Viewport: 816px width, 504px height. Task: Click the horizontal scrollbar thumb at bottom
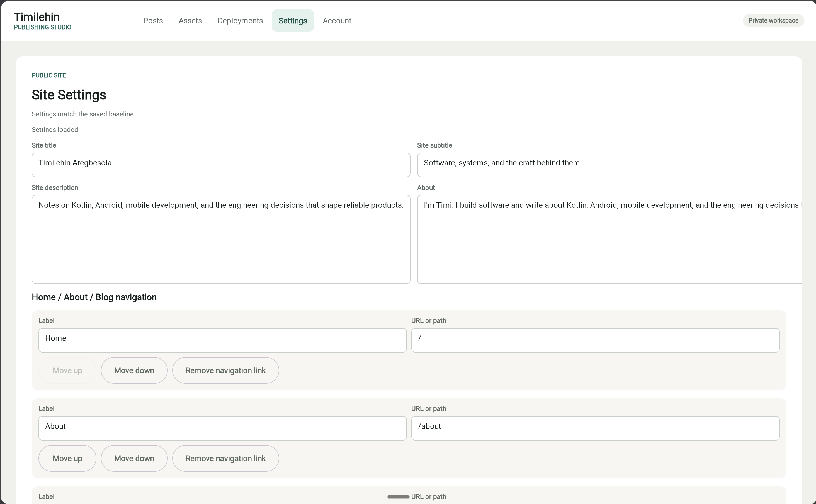coord(398,497)
